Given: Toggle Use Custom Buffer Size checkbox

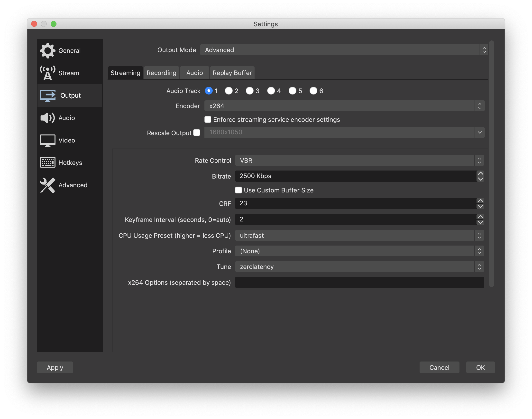Looking at the screenshot, I should click(238, 190).
